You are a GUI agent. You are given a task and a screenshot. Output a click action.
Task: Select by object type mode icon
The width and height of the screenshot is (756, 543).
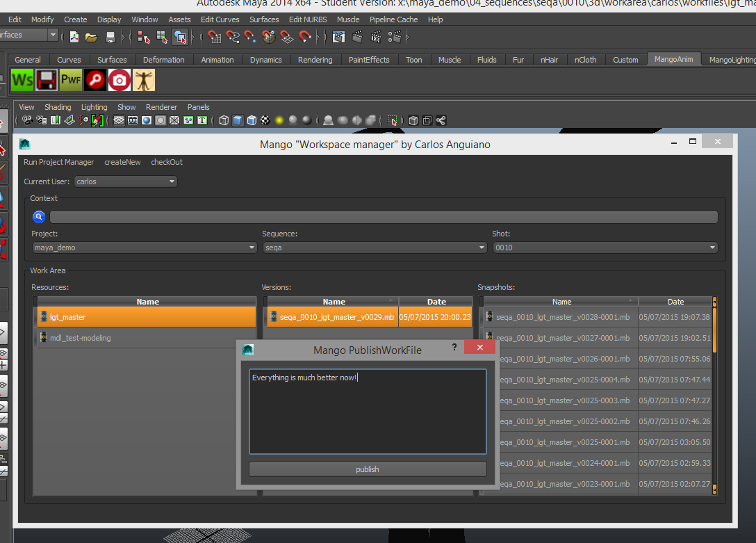pyautogui.click(x=180, y=37)
